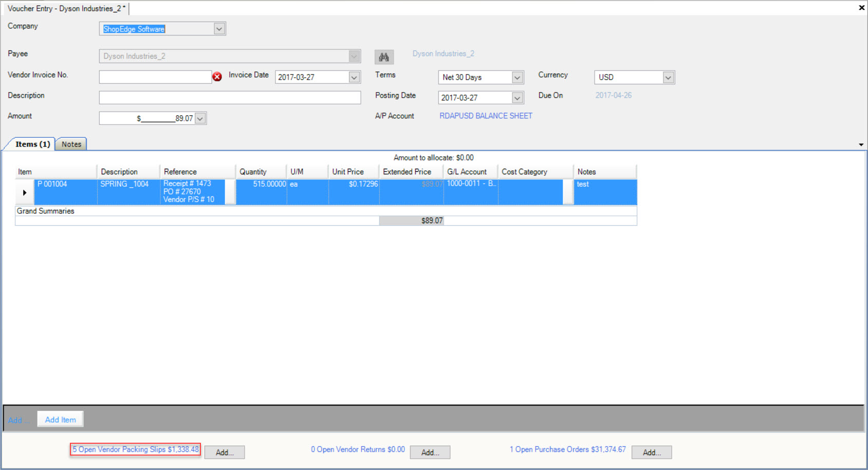The height and width of the screenshot is (470, 868).
Task: Click the Extended Price column header
Action: point(411,172)
